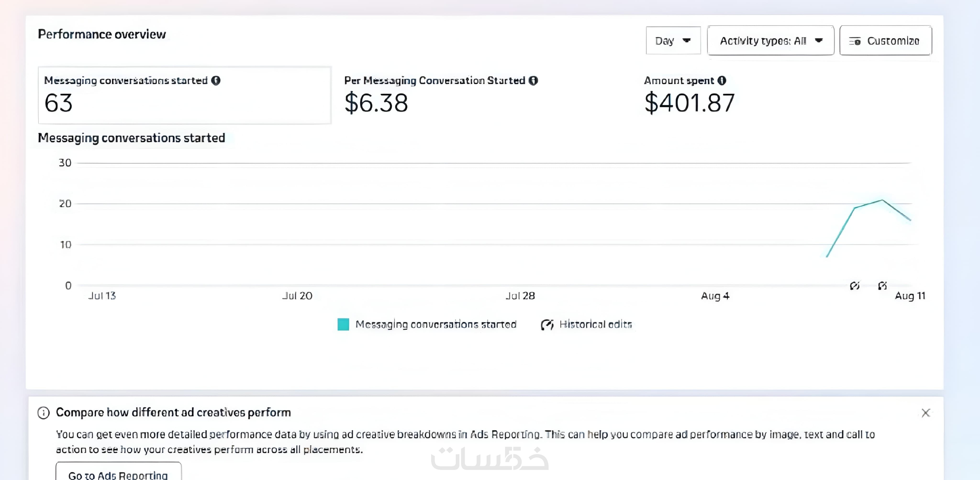The width and height of the screenshot is (980, 480).
Task: Click Historical edits legend icon
Action: (547, 324)
